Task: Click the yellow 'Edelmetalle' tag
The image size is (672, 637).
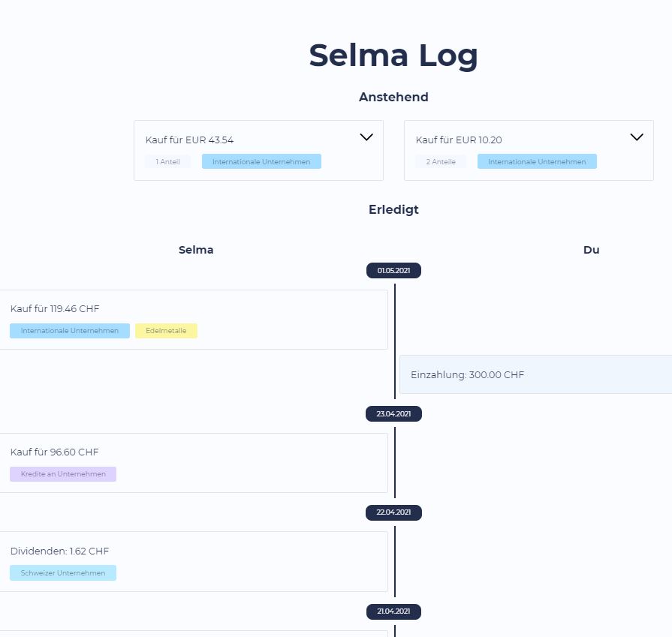Action: coord(166,331)
